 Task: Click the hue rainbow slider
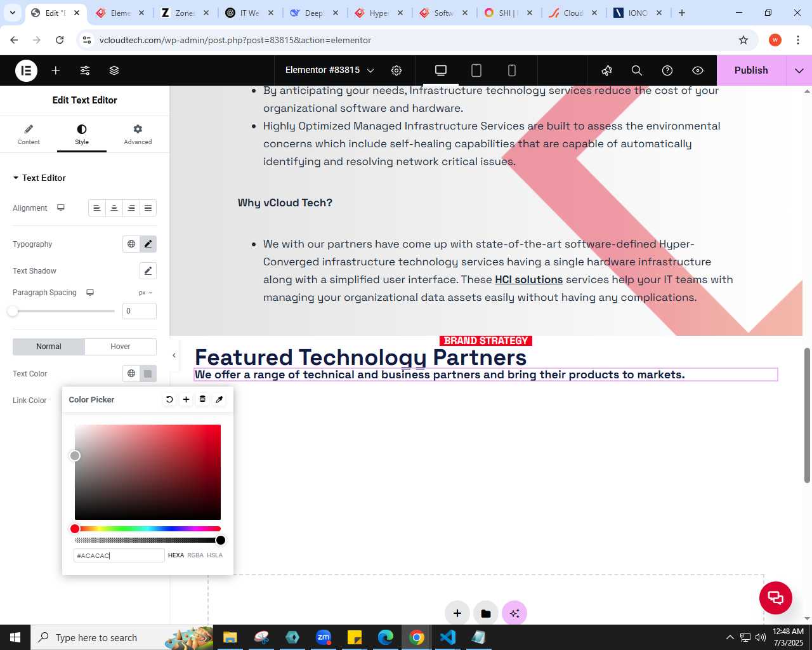pos(148,529)
